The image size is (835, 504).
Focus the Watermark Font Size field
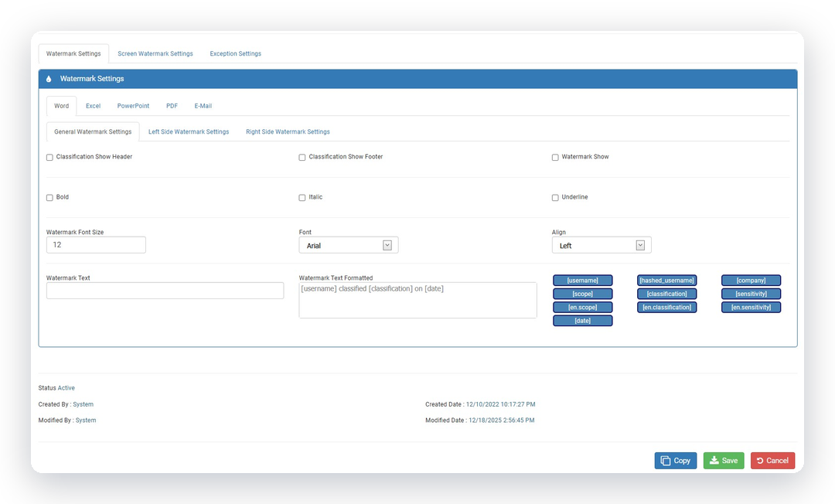[x=96, y=245]
